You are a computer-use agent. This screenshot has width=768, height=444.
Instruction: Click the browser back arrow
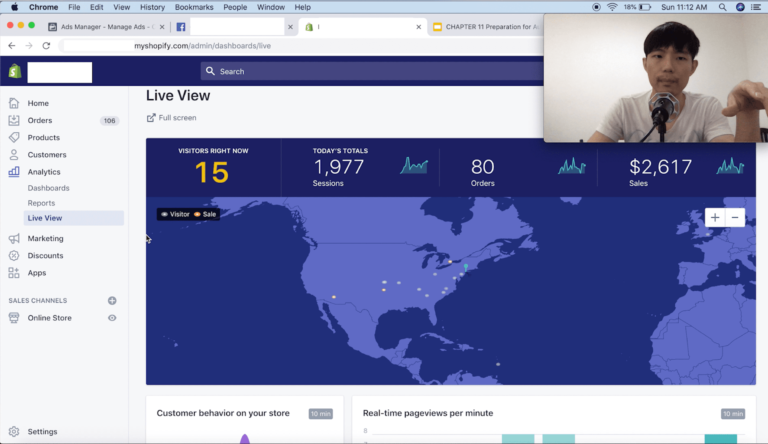click(12, 46)
